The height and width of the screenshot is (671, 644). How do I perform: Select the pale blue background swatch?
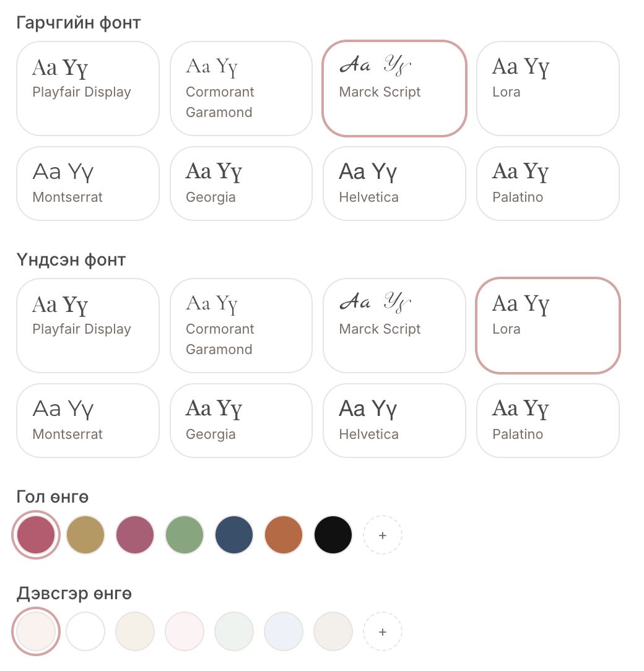(284, 631)
